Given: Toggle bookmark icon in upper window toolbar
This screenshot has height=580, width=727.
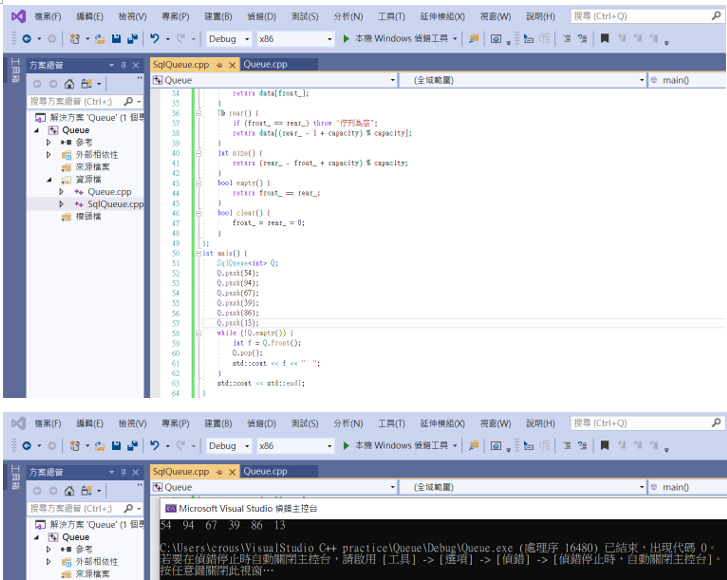Looking at the screenshot, I should [x=605, y=38].
